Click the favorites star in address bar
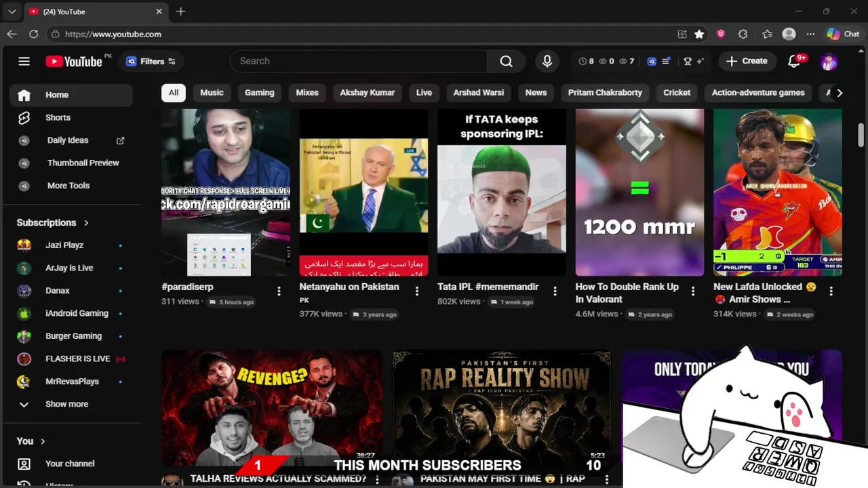Viewport: 868px width, 488px height. tap(699, 34)
